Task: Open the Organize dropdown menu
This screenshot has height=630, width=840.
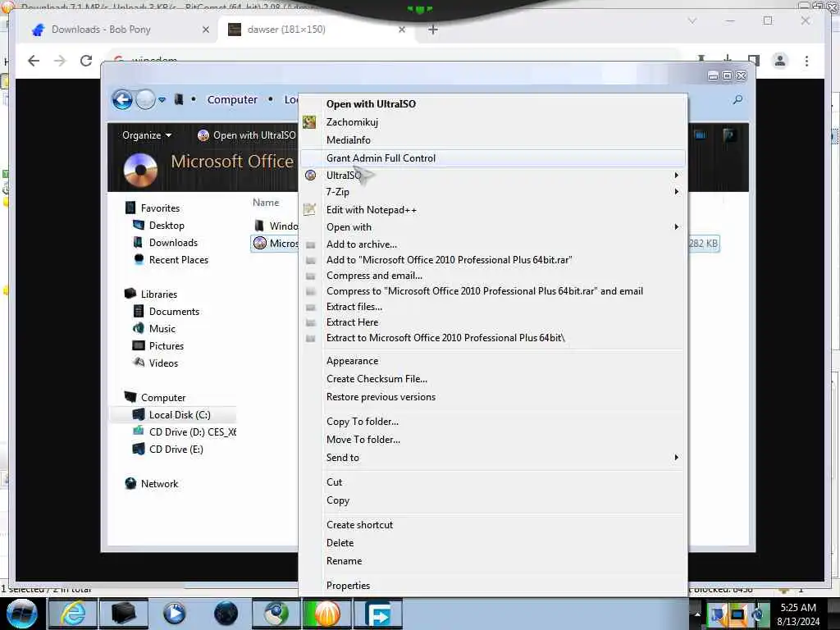Action: coord(146,135)
